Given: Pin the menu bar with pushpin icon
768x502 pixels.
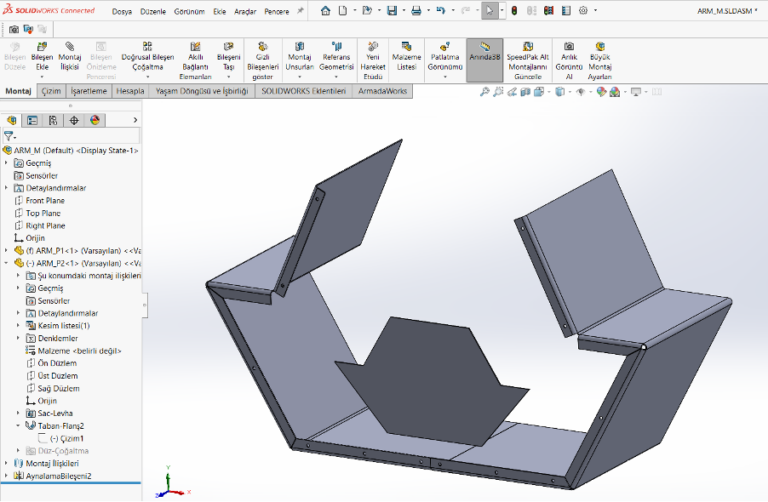Looking at the screenshot, I should [x=301, y=11].
